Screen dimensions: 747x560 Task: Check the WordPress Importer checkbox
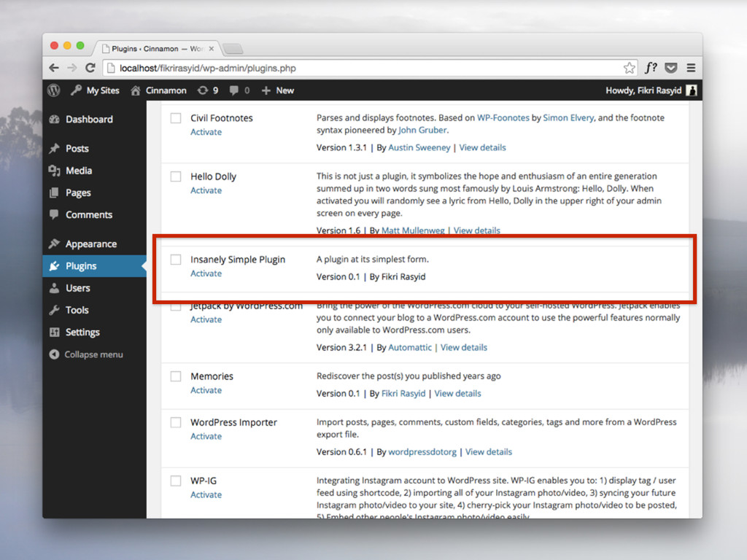click(x=176, y=422)
